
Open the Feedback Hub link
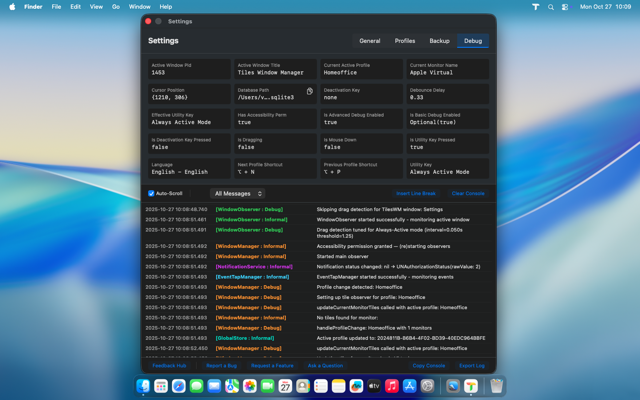[x=169, y=366]
